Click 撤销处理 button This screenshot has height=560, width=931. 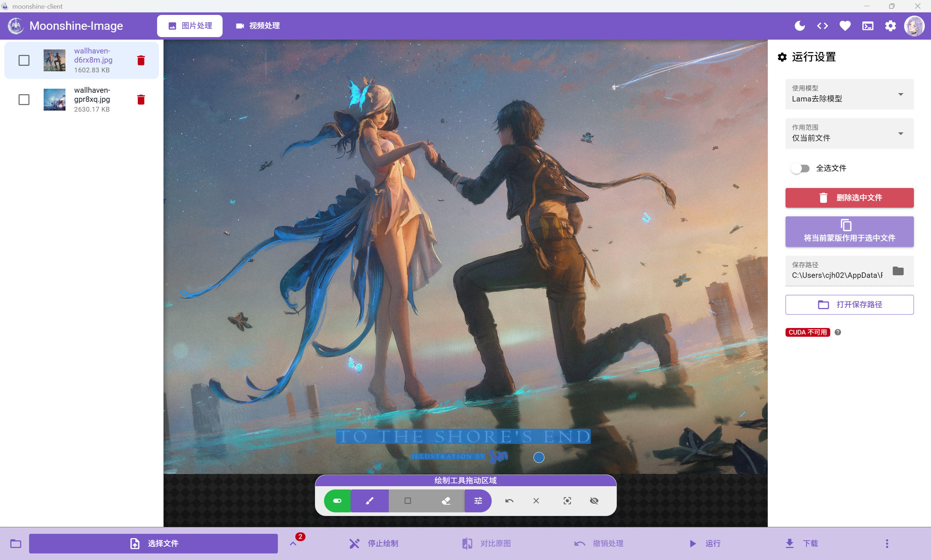click(599, 543)
